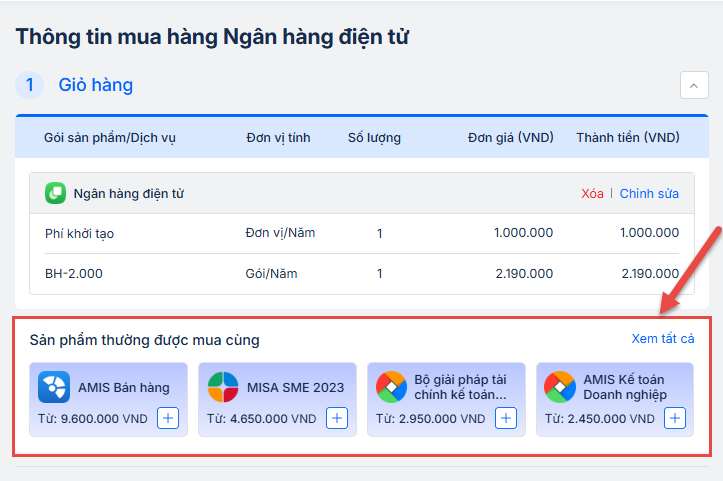723x481 pixels.
Task: Click the Xóa link to remove item
Action: [x=592, y=193]
